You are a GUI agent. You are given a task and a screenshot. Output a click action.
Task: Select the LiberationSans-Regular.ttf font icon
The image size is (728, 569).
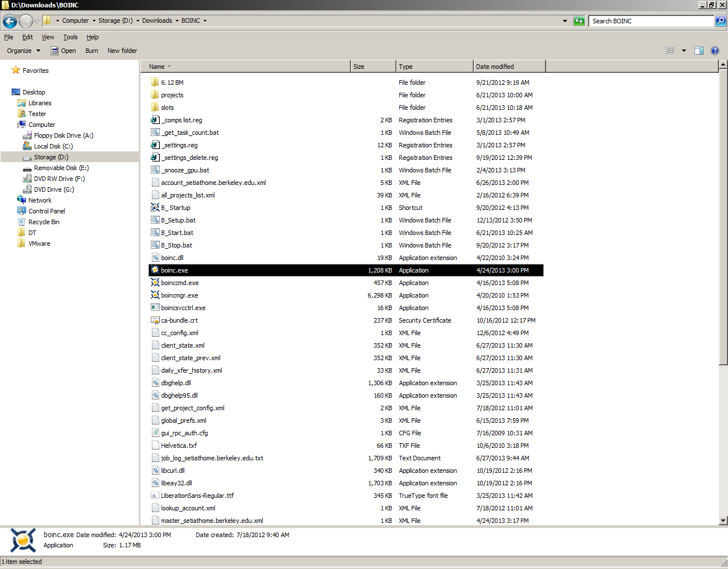pyautogui.click(x=155, y=496)
